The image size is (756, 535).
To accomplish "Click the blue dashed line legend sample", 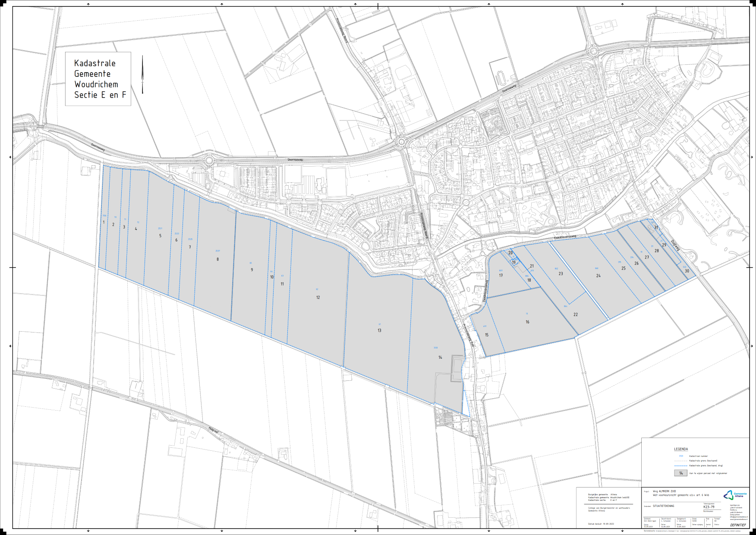I will tap(680, 465).
